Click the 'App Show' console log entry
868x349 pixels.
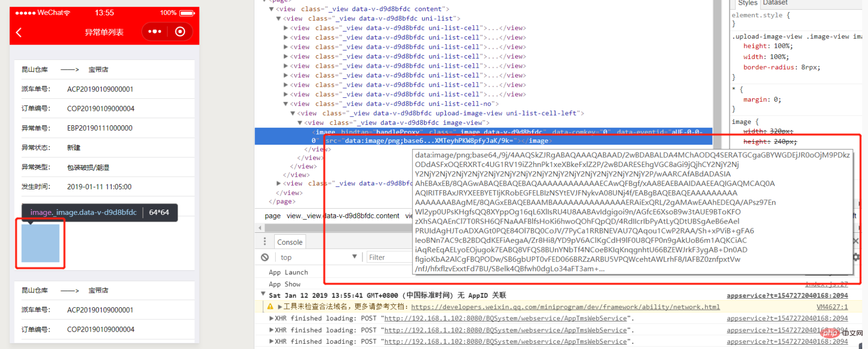284,284
